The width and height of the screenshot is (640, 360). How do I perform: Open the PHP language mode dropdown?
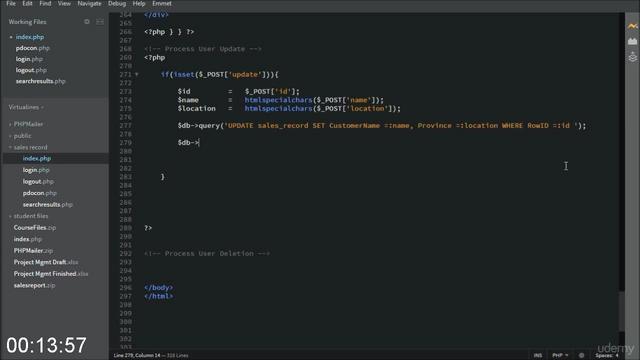pos(560,356)
